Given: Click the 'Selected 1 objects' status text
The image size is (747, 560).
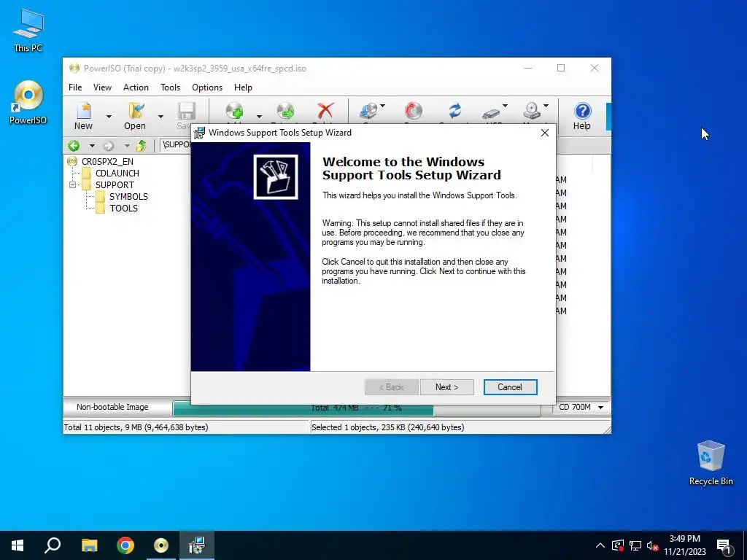Looking at the screenshot, I should (x=388, y=427).
